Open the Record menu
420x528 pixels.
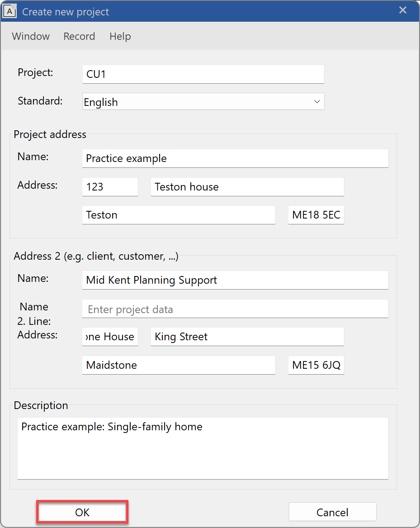tap(79, 36)
